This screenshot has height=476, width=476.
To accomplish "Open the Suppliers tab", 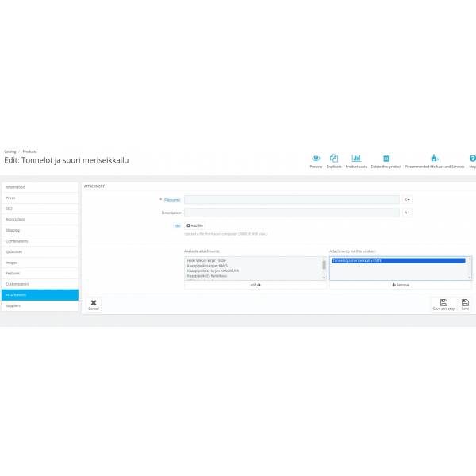I will 40,306.
